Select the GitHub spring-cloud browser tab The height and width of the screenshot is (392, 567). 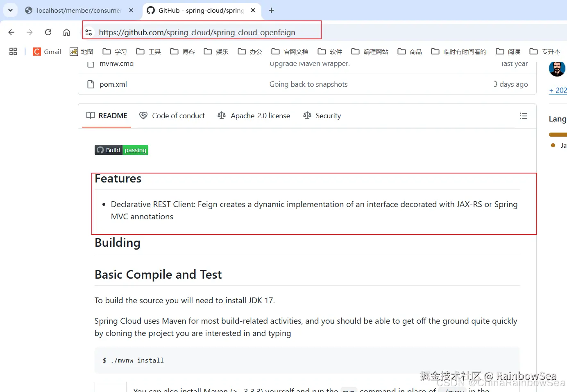(202, 10)
